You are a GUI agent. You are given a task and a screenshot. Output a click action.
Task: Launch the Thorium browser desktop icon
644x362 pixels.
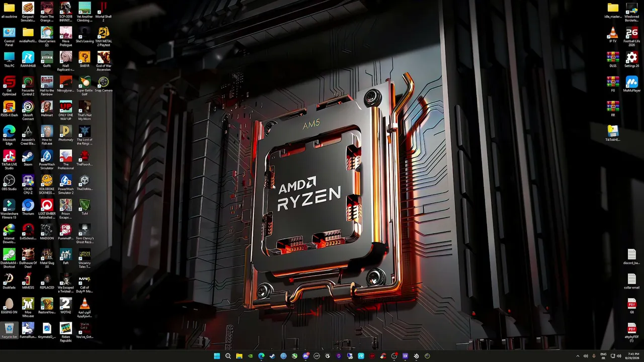click(x=28, y=207)
